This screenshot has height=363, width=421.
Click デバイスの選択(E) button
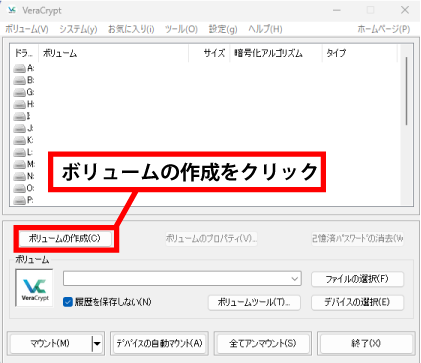pyautogui.click(x=357, y=302)
